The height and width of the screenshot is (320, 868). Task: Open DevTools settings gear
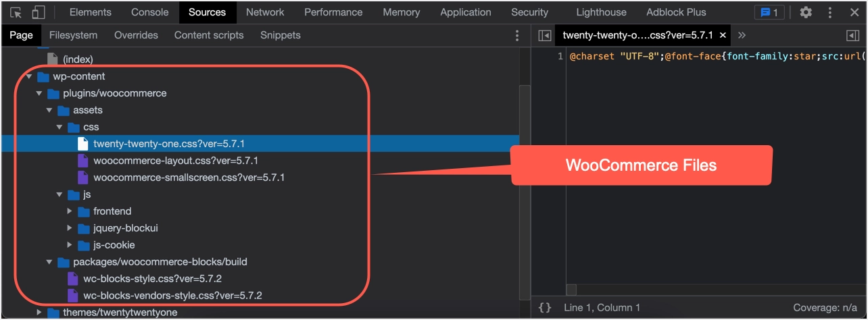click(x=806, y=12)
